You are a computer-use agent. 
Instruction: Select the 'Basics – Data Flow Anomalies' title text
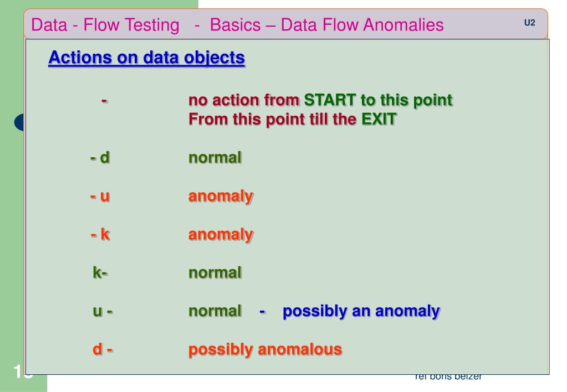click(x=326, y=25)
